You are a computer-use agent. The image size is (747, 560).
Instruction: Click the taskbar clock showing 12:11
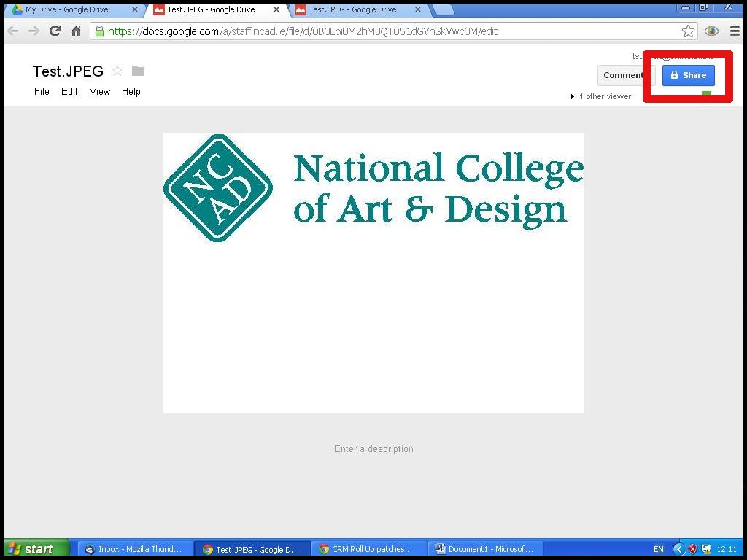726,549
